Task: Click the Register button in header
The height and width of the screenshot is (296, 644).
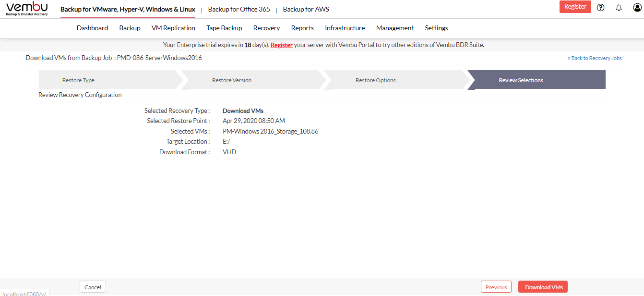Action: (575, 7)
